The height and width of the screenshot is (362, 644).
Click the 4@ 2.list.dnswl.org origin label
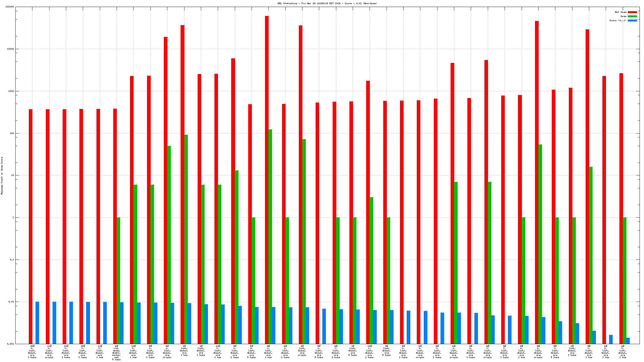[167, 352]
